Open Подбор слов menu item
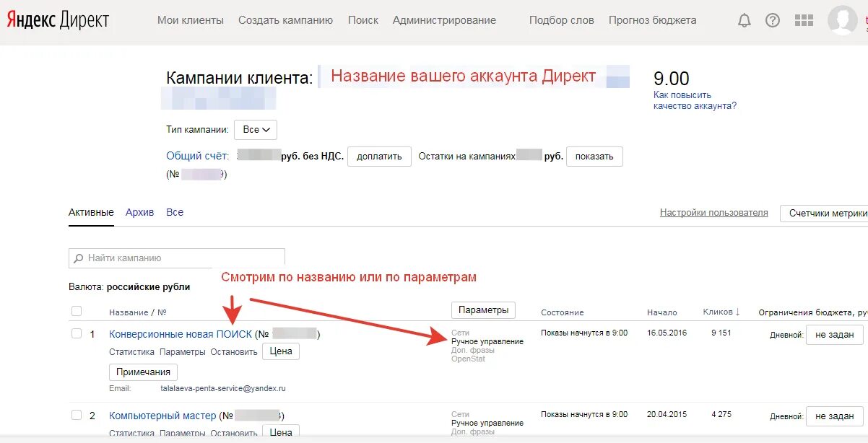The width and height of the screenshot is (868, 443). point(562,20)
